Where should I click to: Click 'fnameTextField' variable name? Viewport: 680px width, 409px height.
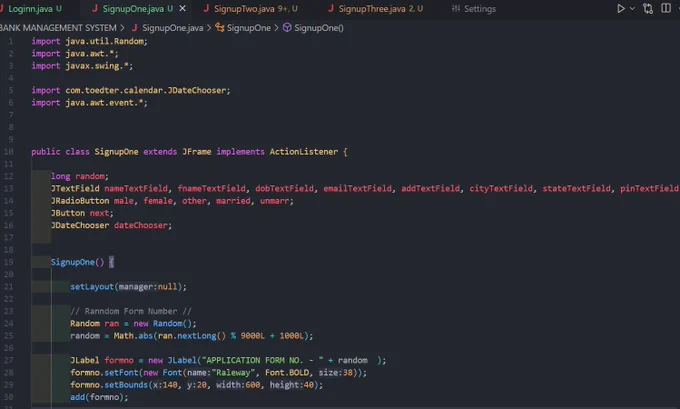coord(211,188)
